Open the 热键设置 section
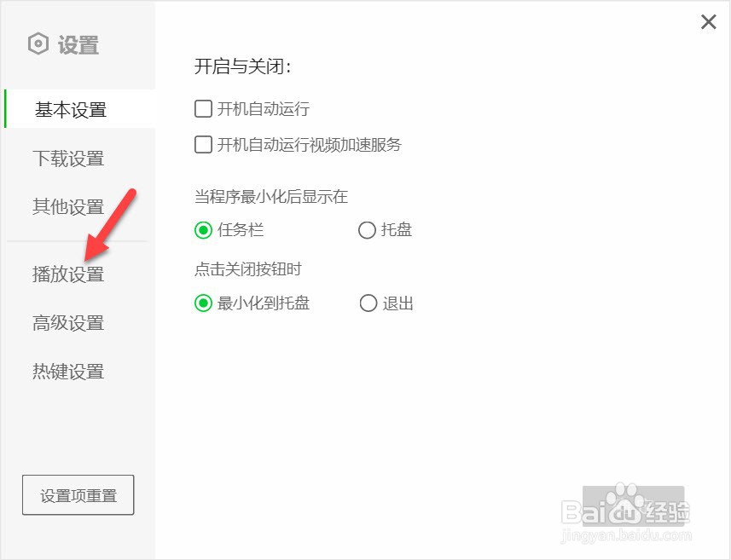This screenshot has width=731, height=560. [68, 372]
